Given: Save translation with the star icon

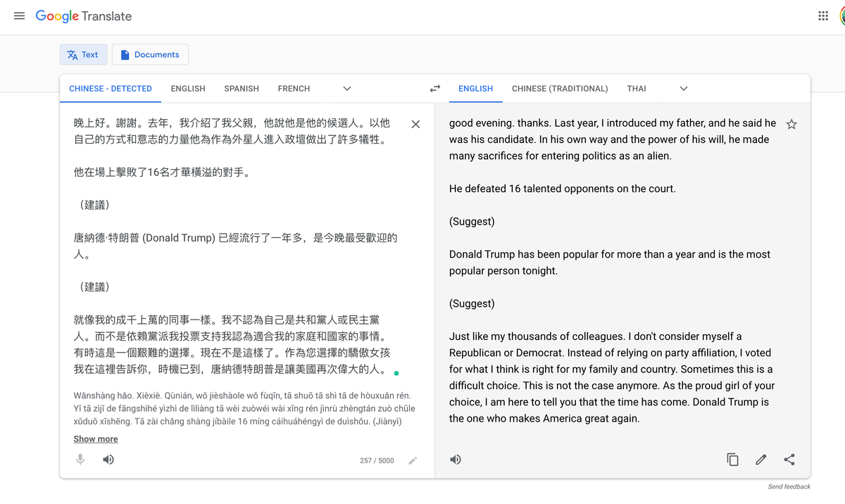Looking at the screenshot, I should [x=791, y=123].
